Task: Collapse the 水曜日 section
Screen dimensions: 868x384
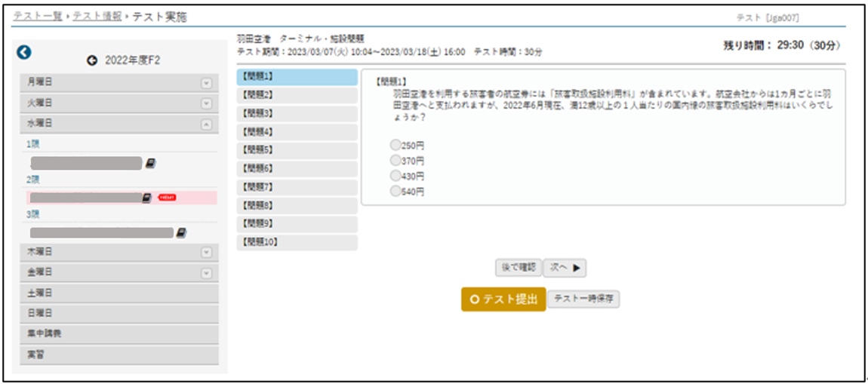Action: pos(206,123)
